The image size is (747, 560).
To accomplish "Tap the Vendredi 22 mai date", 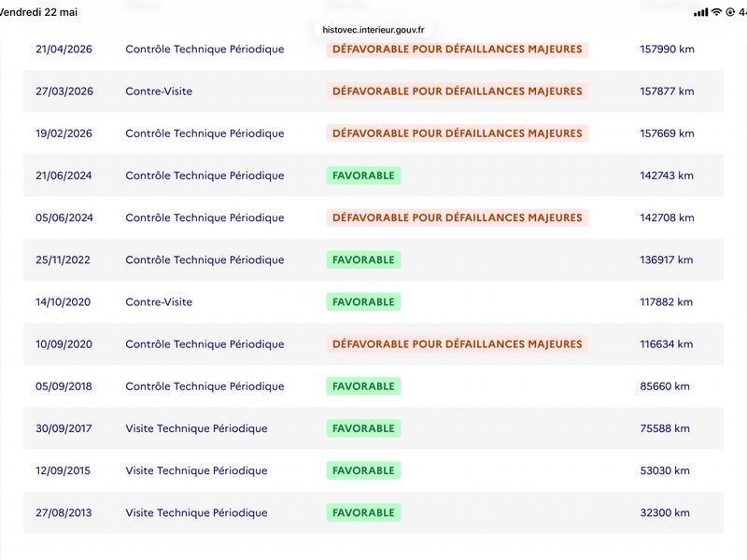I will pyautogui.click(x=38, y=12).
